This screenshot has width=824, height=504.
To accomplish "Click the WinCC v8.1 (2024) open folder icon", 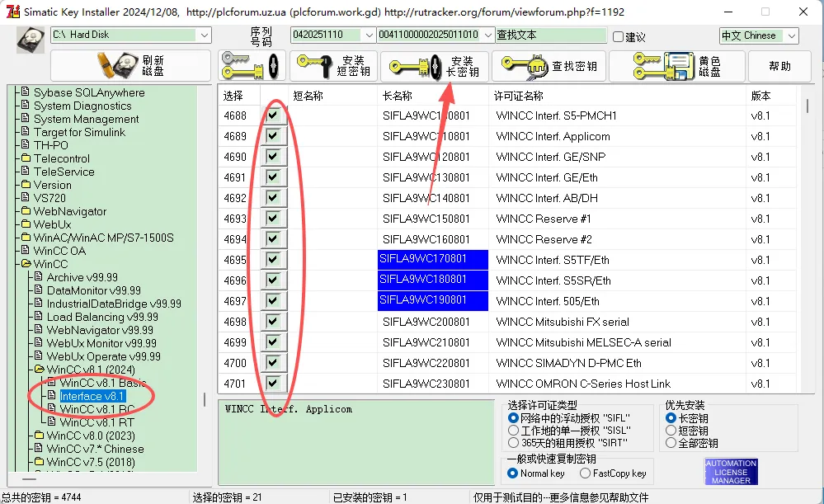I will pos(40,369).
